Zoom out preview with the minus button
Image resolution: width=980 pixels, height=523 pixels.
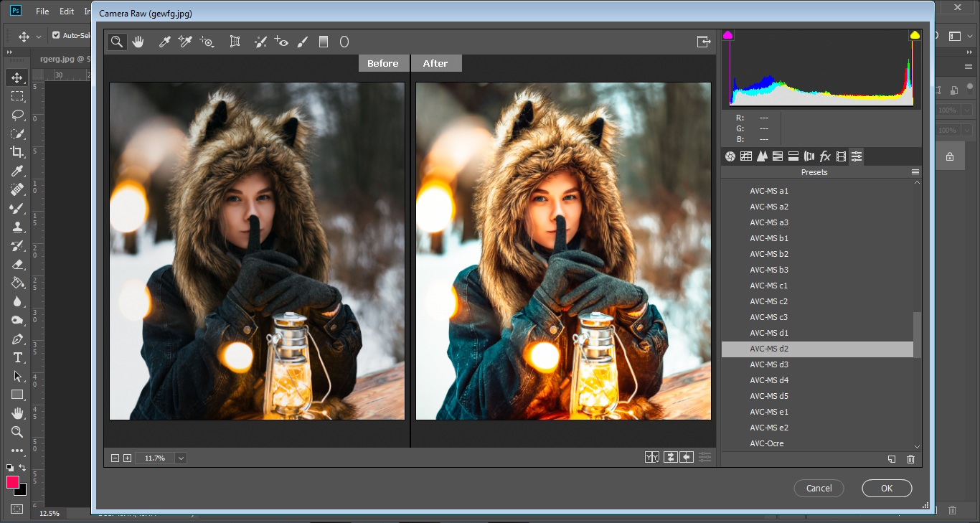point(115,458)
